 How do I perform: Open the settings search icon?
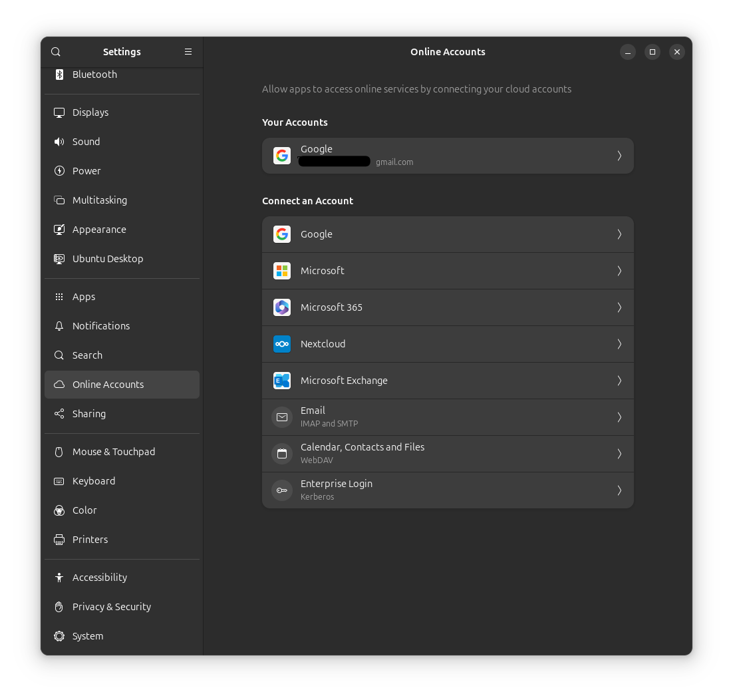coord(56,52)
